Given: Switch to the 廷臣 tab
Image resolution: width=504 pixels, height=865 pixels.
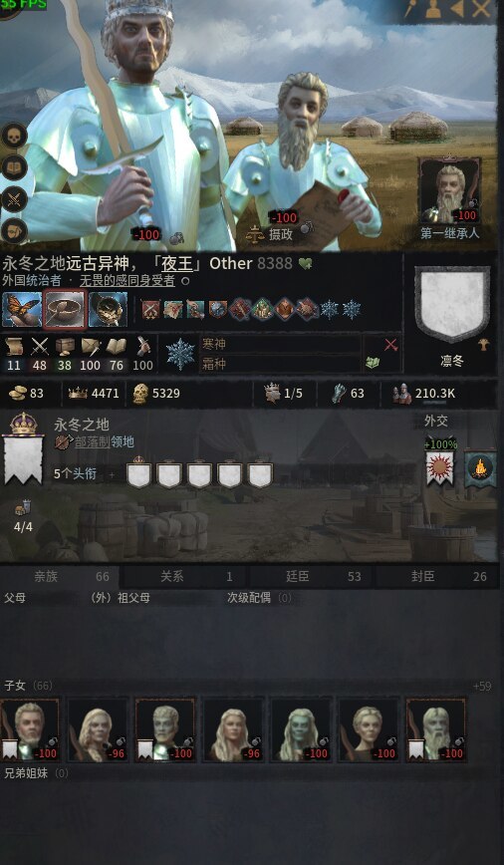Looking at the screenshot, I should pos(313,576).
